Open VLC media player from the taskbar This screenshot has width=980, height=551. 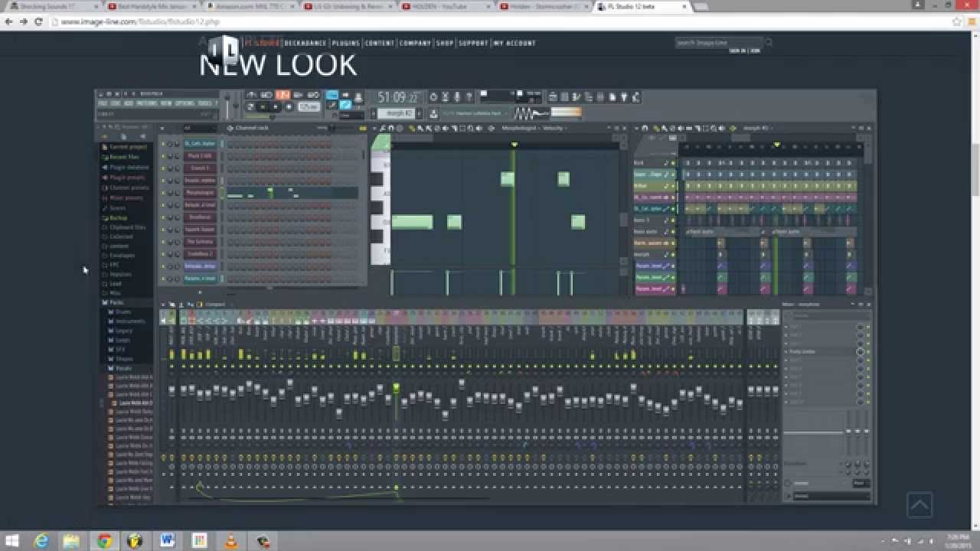tap(230, 541)
